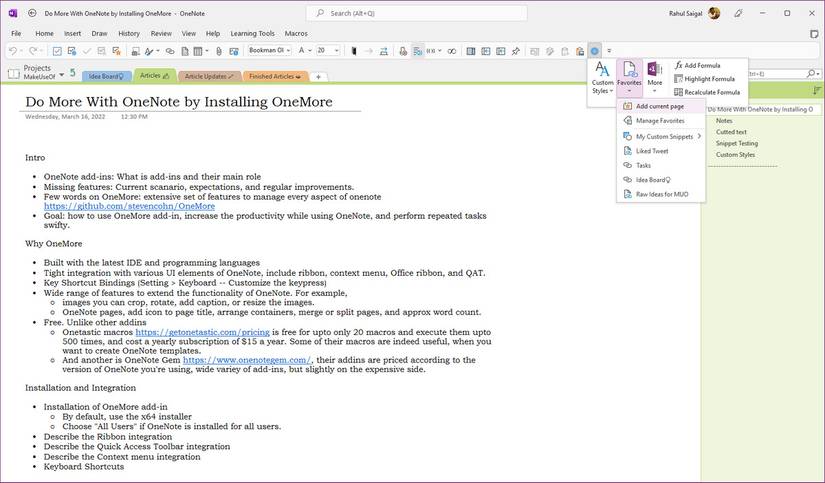Open the search scope dropdown arrow

819,74
